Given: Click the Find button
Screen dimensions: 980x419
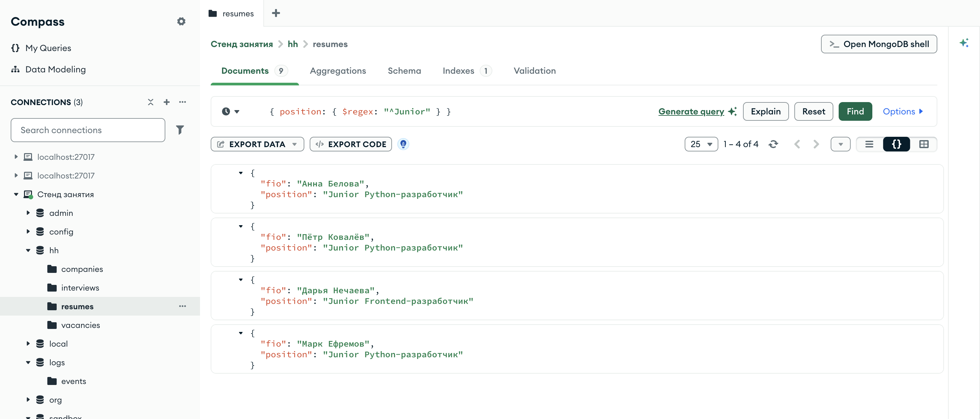Looking at the screenshot, I should click(x=855, y=112).
